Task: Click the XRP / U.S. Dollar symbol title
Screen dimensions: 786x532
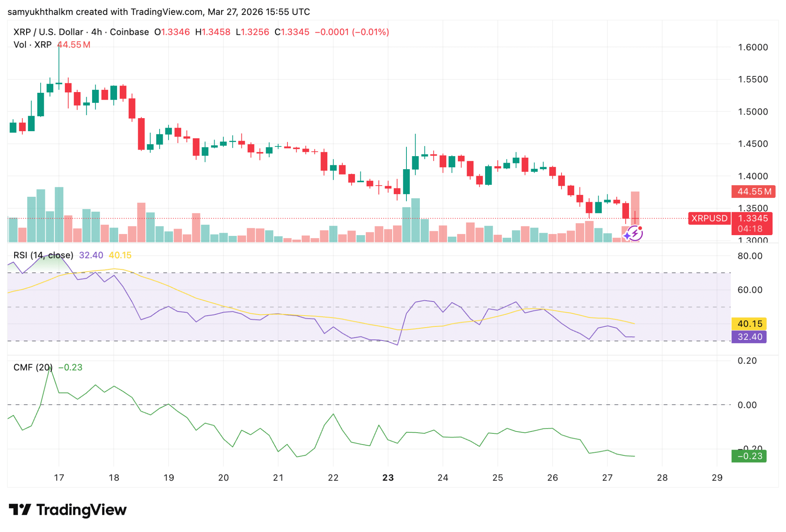Action: coord(48,32)
